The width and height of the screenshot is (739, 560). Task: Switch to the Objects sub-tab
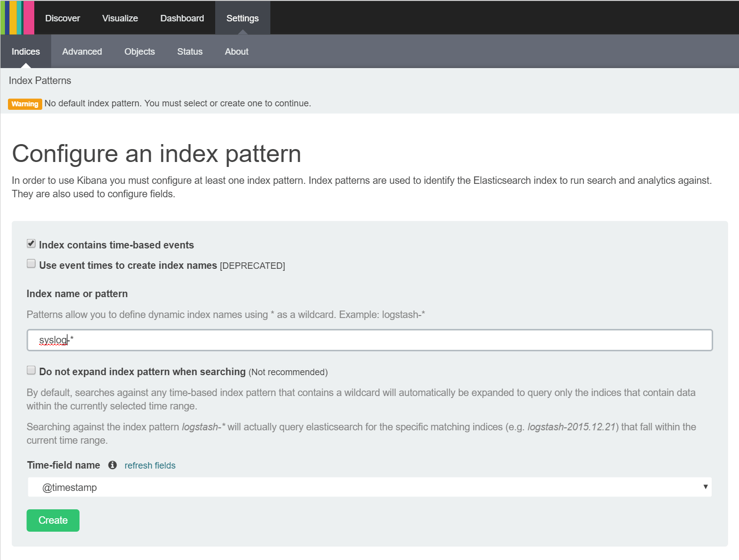[x=140, y=52]
